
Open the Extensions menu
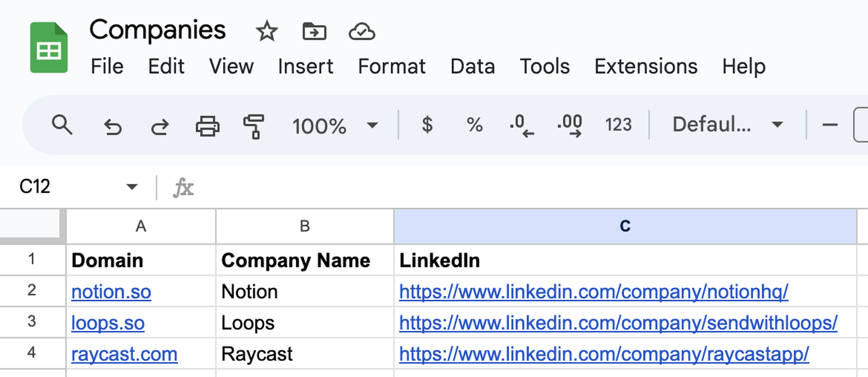[646, 66]
